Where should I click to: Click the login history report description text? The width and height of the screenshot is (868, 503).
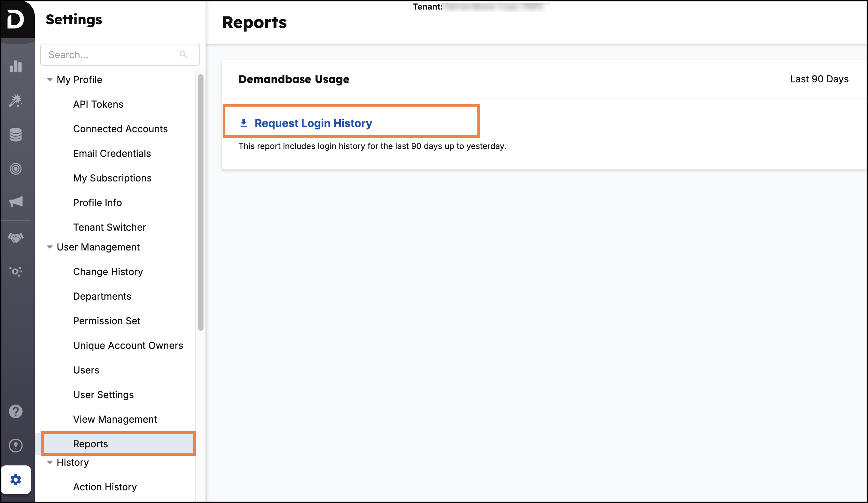372,146
